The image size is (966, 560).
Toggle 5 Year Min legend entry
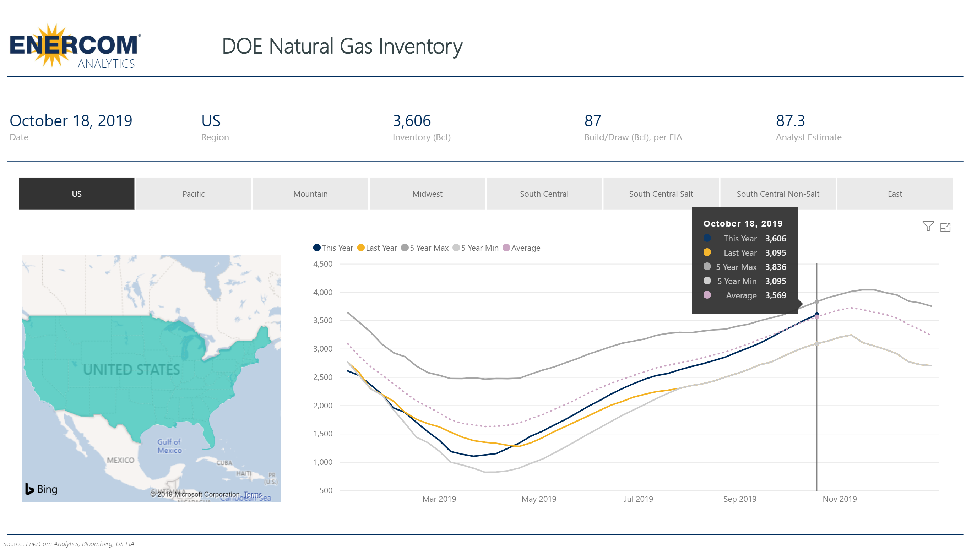(476, 248)
